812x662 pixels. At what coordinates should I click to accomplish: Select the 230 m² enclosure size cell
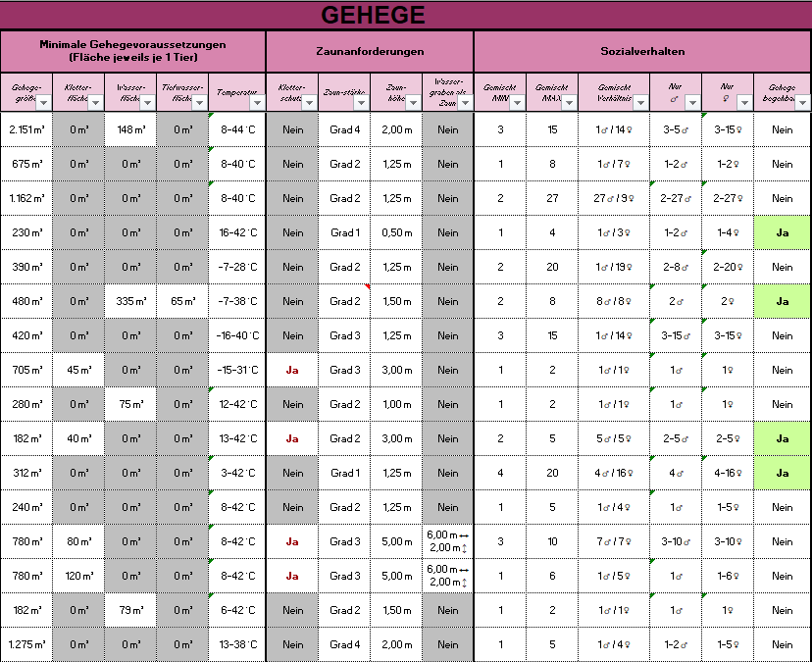[x=26, y=232]
